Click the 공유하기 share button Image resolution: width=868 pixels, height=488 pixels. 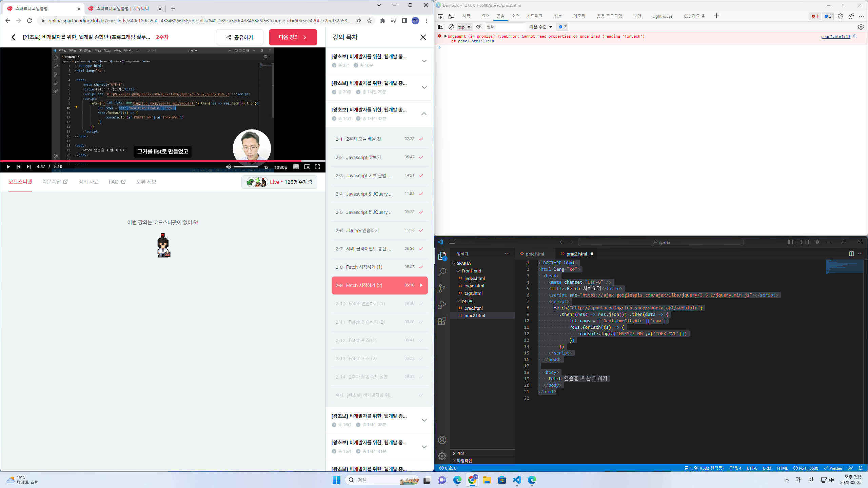coord(240,37)
